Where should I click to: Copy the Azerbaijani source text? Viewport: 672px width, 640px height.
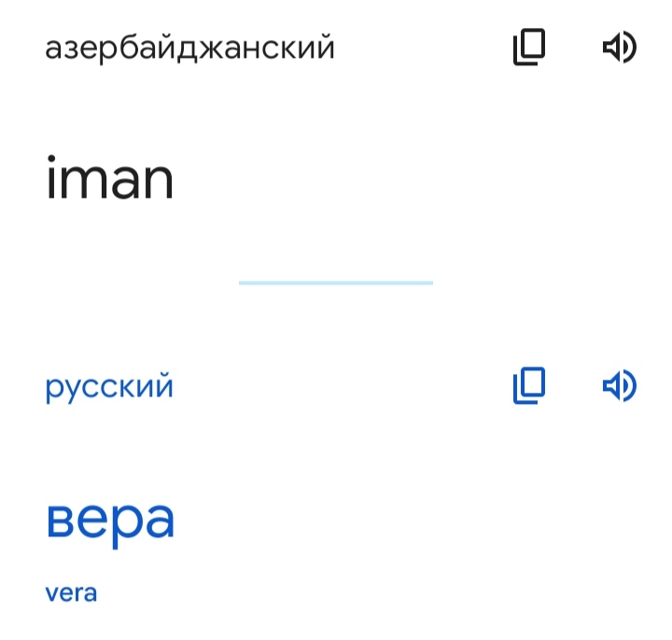pos(529,47)
